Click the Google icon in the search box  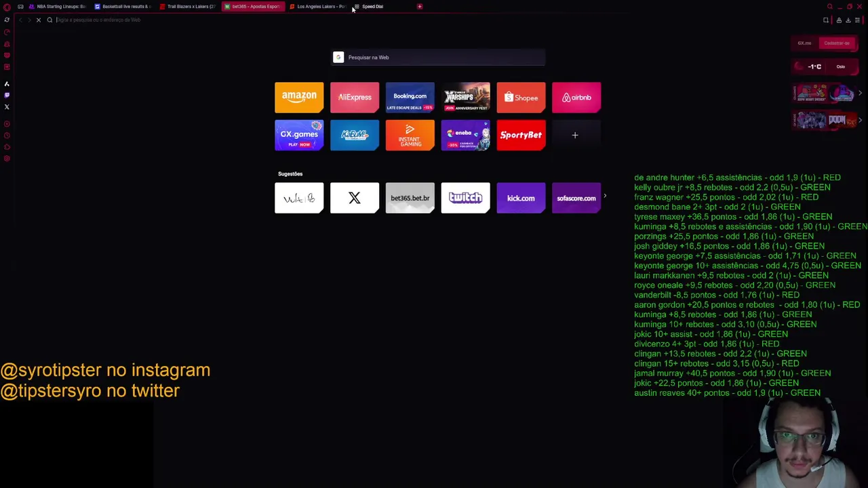(x=338, y=58)
